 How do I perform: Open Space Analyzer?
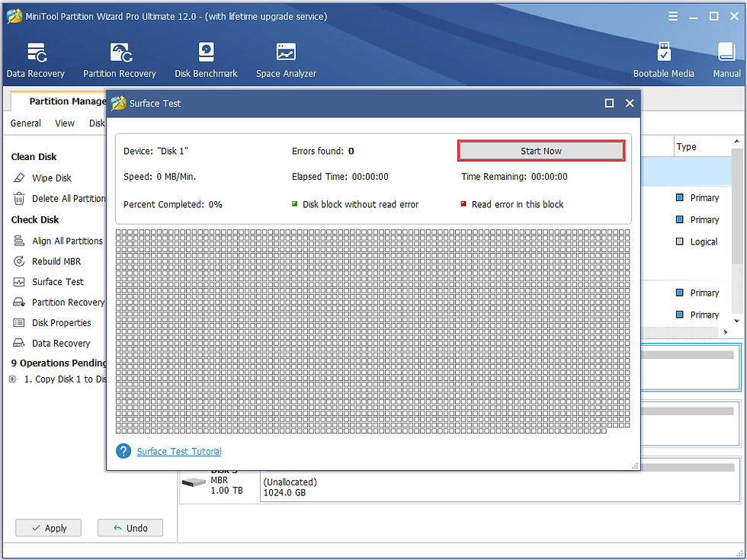pos(286,60)
